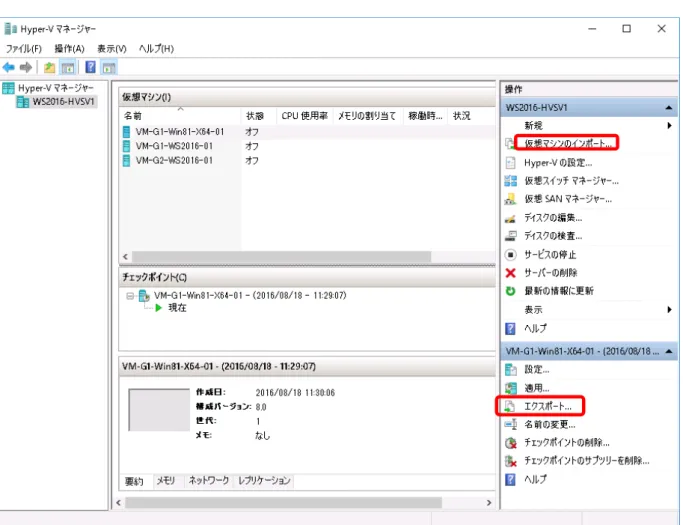Click the ディスクの編集 icon
Viewport: 683px width, 525px height.
pyautogui.click(x=510, y=218)
